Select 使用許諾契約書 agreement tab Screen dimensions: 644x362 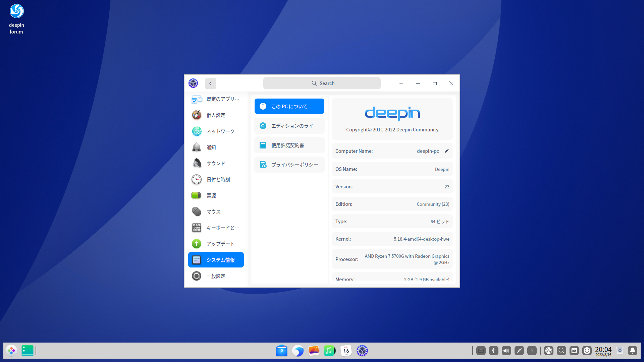click(x=289, y=145)
